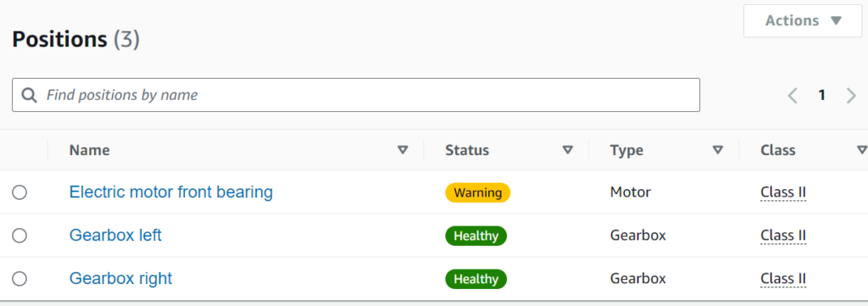Viewport: 868px width, 306px height.
Task: Sort by Type column triangle
Action: (718, 150)
